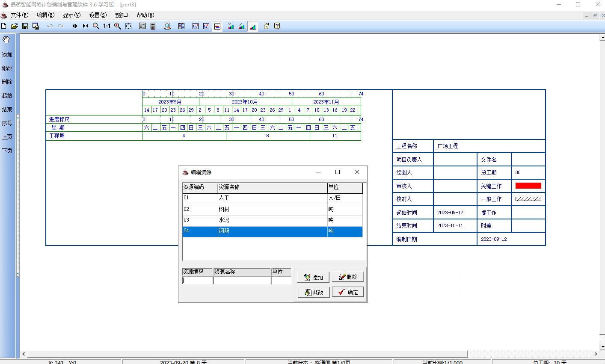Open the 设置(S) menu
Image resolution: width=605 pixels, height=364 pixels.
click(98, 15)
